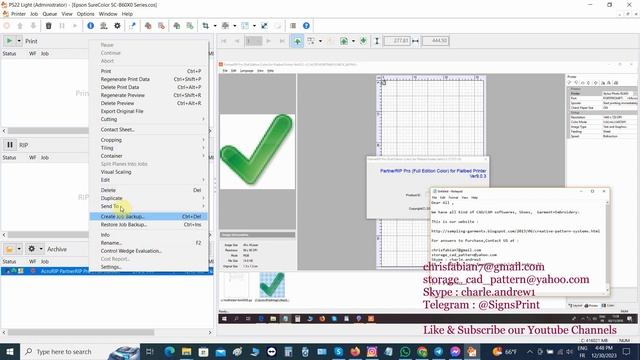Choose Rename menu entry
This screenshot has height=360, width=640.
coord(148,243)
